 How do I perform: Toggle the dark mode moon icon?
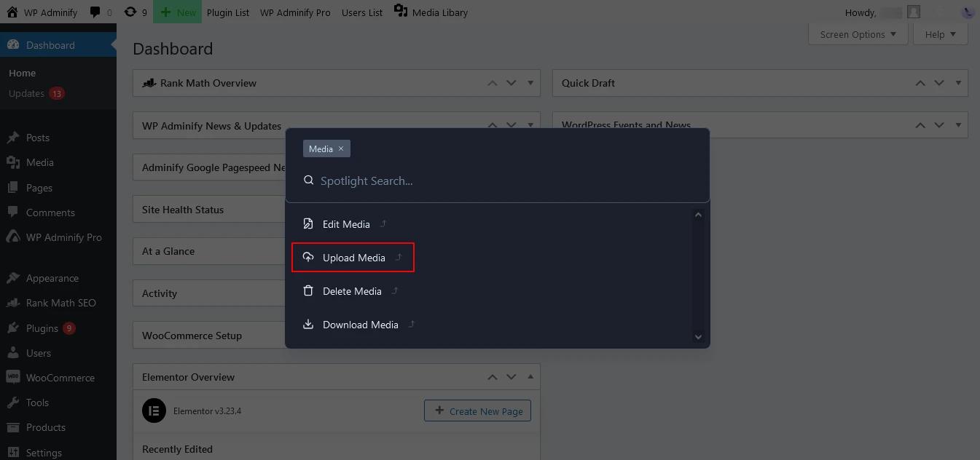968,12
